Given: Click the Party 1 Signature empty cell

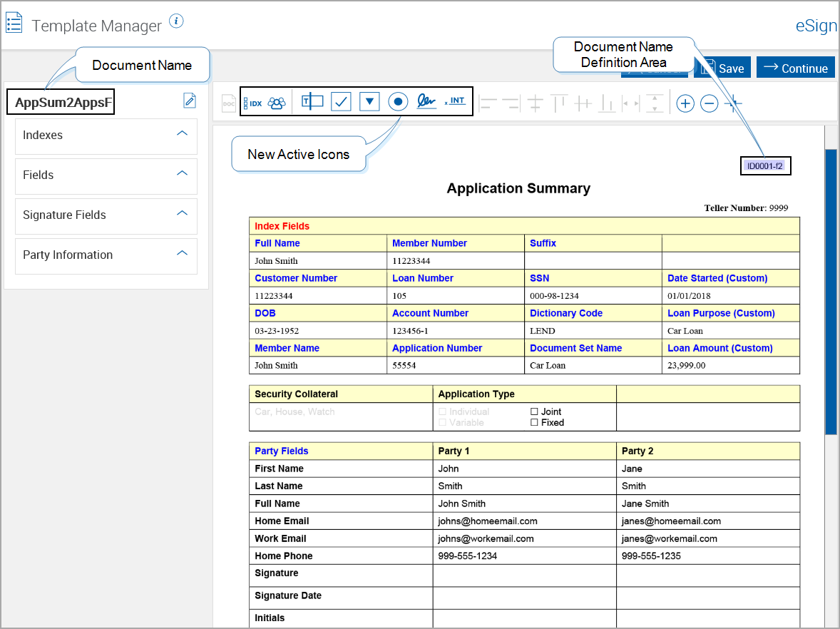Looking at the screenshot, I should tap(524, 576).
